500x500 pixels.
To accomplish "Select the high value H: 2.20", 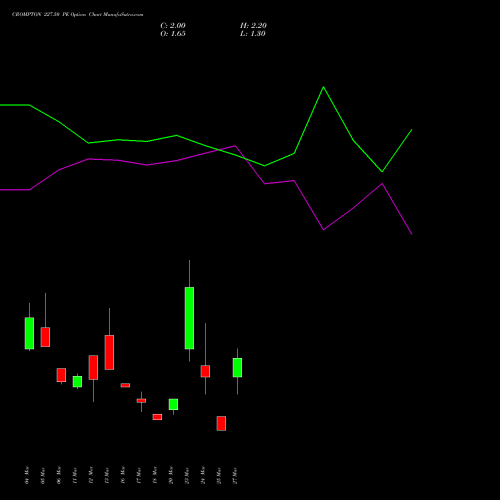I will [x=253, y=26].
